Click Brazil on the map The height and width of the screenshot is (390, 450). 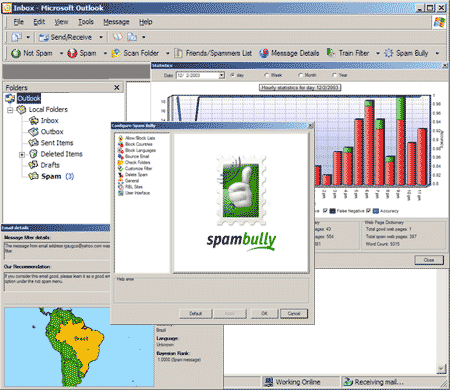click(x=81, y=339)
